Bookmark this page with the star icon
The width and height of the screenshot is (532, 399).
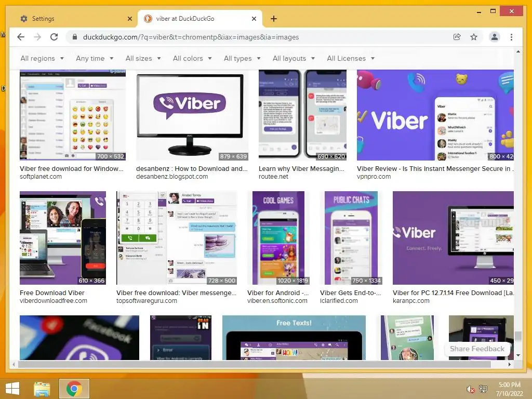[x=474, y=37]
